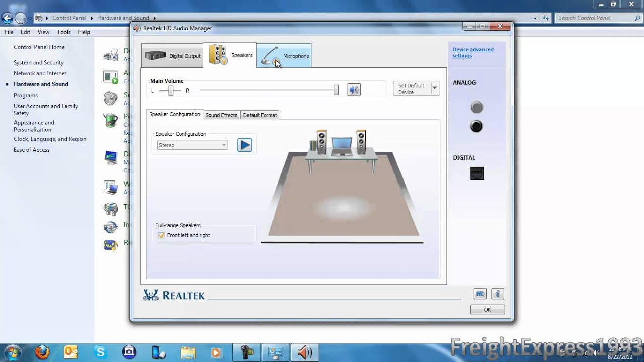Open the Microphone device tab
Screen dimensions: 644x362
pyautogui.click(x=284, y=56)
